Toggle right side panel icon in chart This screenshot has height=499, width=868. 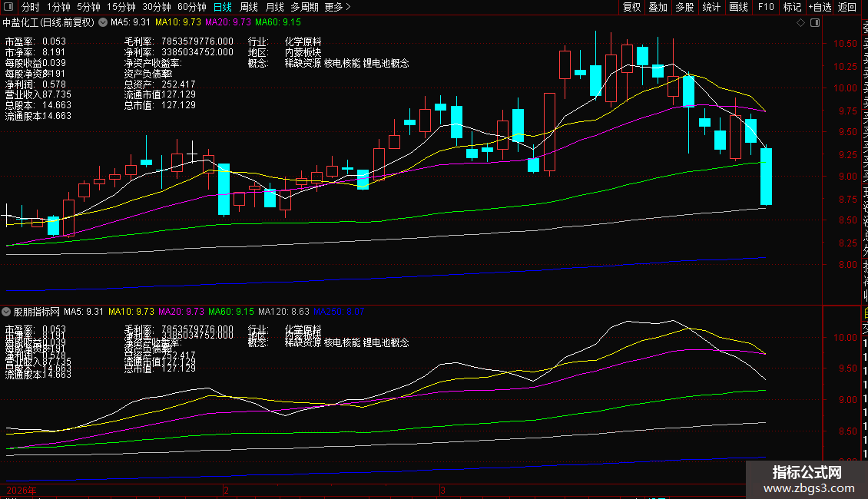[x=815, y=23]
